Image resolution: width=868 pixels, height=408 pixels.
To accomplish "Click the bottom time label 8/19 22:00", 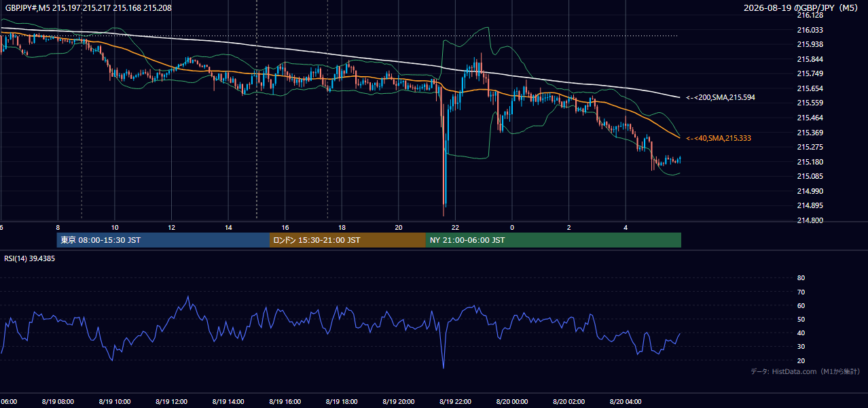I will pyautogui.click(x=455, y=402).
